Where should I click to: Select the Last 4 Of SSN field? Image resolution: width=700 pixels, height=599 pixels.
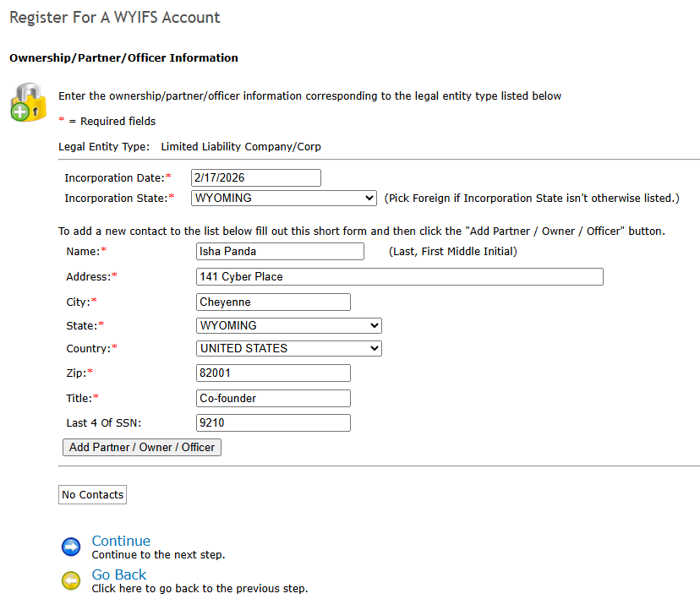tap(272, 422)
